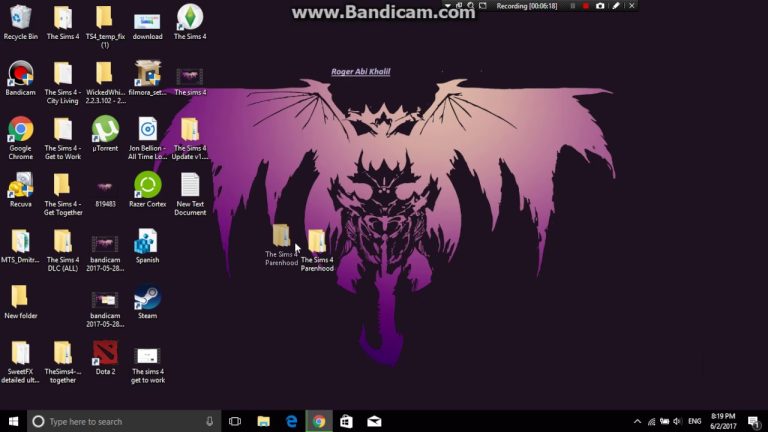The height and width of the screenshot is (432, 768).
Task: Open the Bandicam pencil drawing tool
Action: point(616,6)
